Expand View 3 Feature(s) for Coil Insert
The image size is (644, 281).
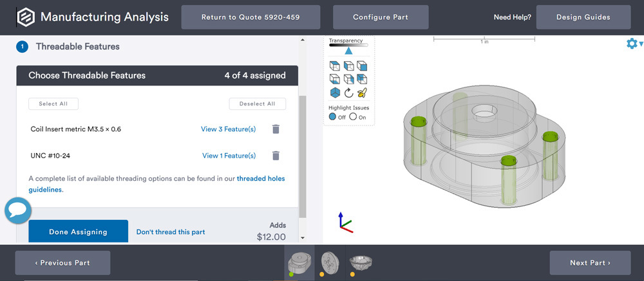(x=228, y=129)
